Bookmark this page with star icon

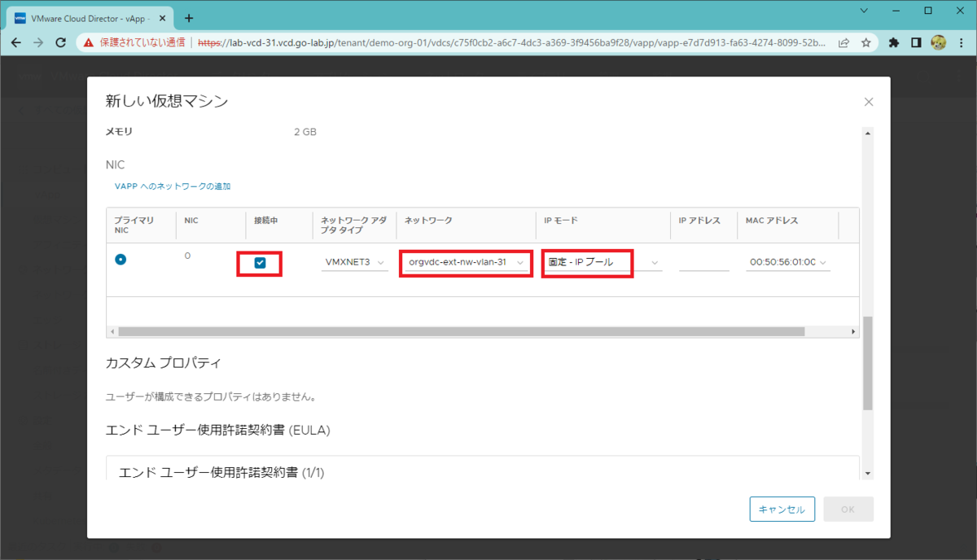click(x=866, y=42)
